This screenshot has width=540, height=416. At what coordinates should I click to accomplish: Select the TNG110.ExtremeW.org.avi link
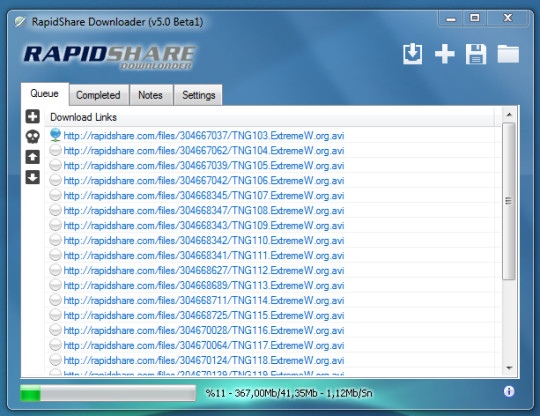(204, 240)
